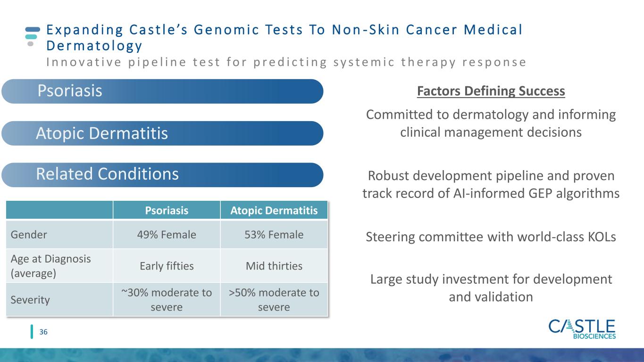Viewport: 644px width, 362px height.
Task: Click the 49% Female cell
Action: (167, 234)
